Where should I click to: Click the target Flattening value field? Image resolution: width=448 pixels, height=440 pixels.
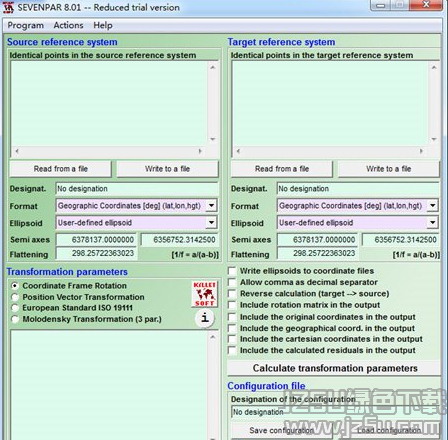[x=318, y=253]
